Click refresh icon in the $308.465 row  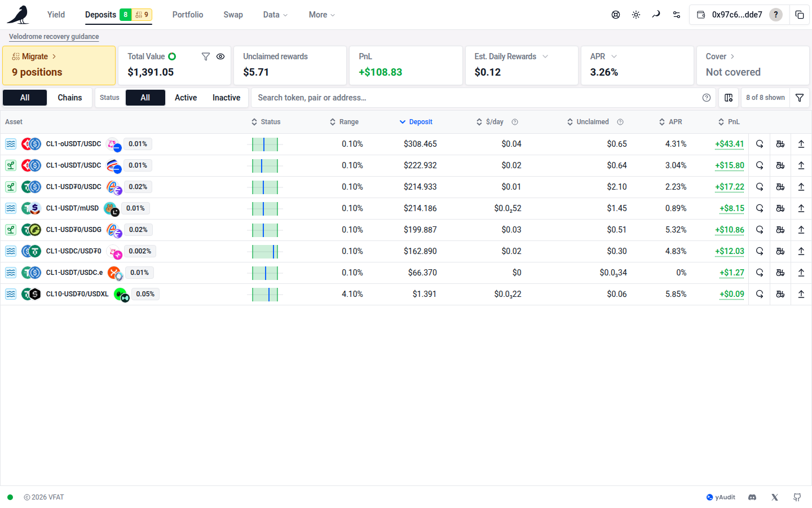click(x=760, y=144)
